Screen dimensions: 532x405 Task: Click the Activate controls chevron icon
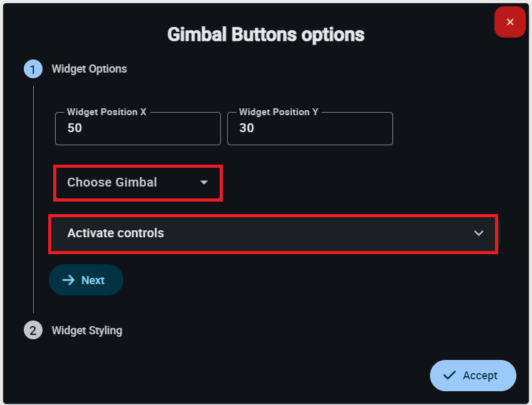click(x=479, y=233)
